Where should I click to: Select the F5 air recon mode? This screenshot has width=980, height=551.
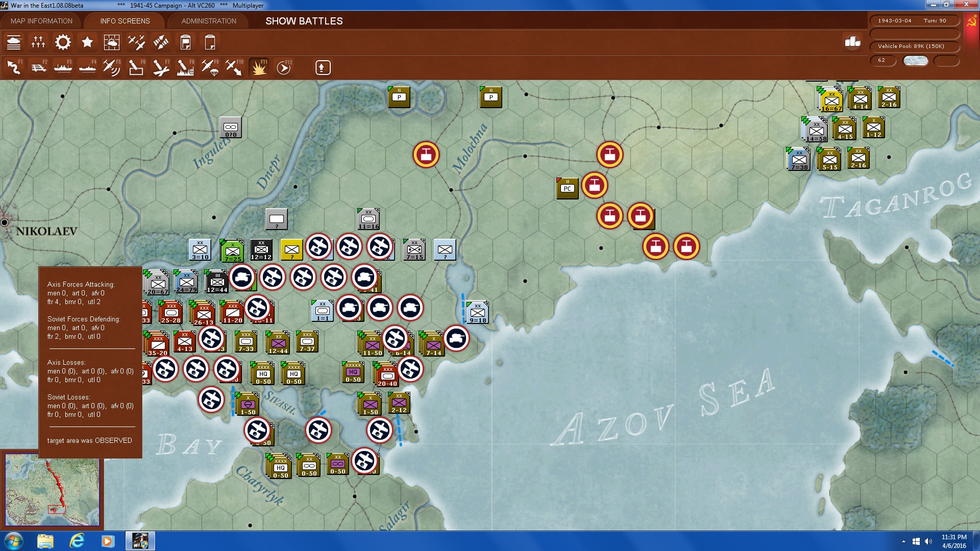click(x=111, y=67)
